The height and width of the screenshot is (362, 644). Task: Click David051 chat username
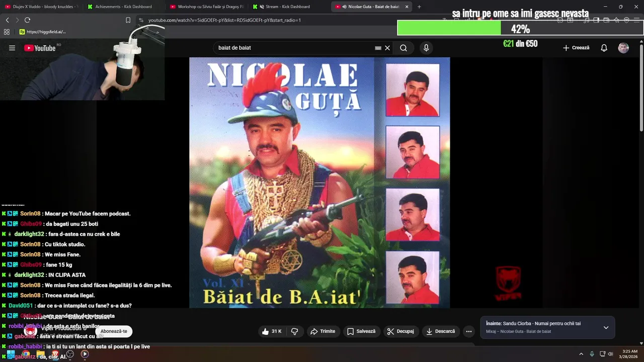click(21, 306)
